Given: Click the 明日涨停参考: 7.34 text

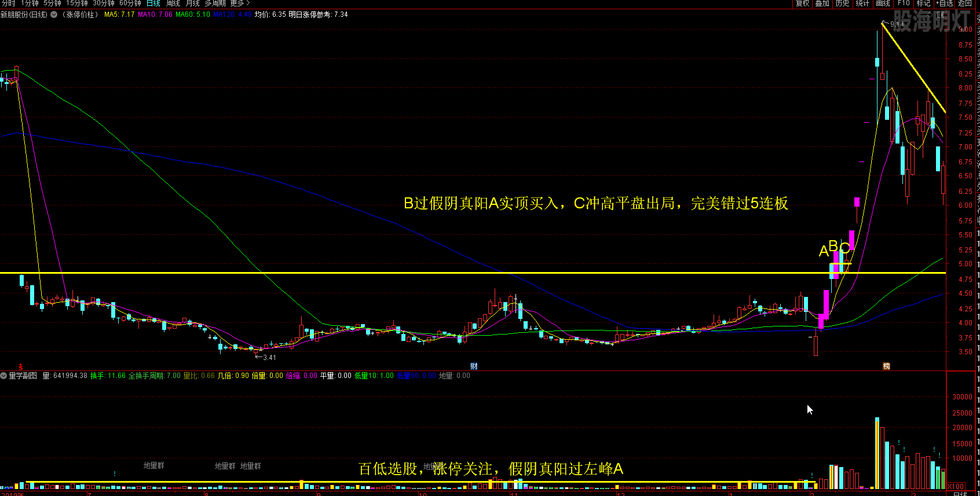Looking at the screenshot, I should tap(318, 14).
